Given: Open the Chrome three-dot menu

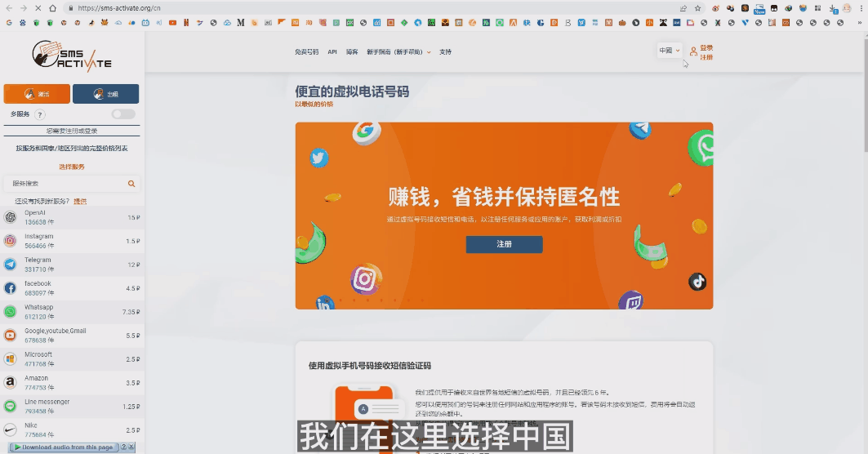Looking at the screenshot, I should 861,8.
